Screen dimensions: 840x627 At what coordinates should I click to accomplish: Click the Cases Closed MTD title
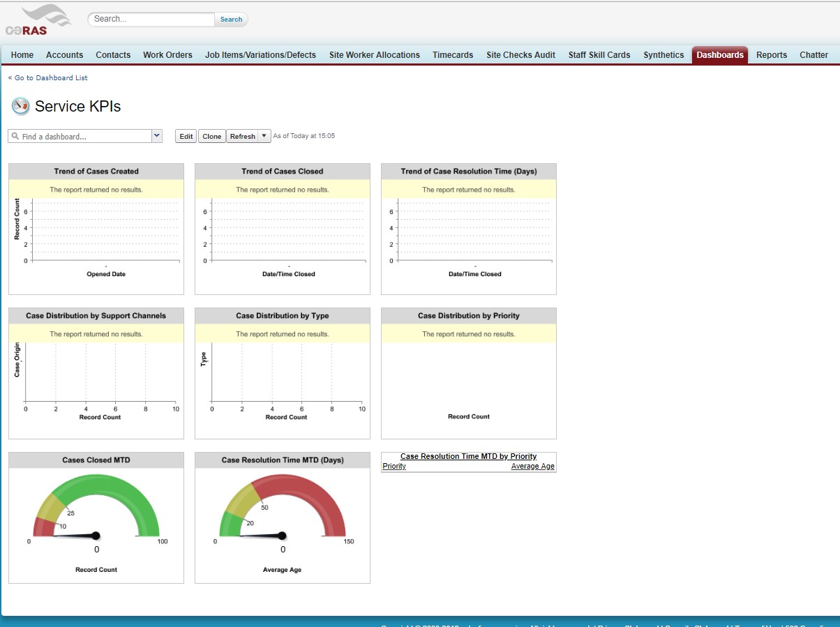tap(96, 460)
